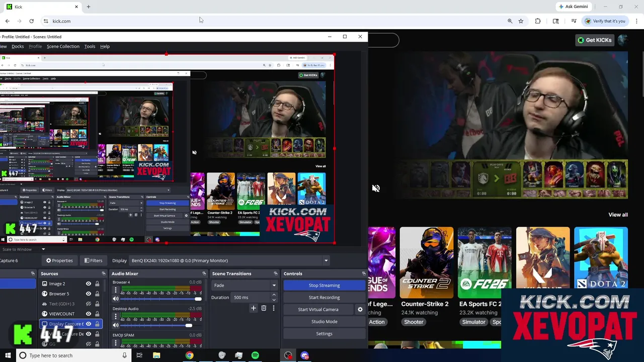The width and height of the screenshot is (644, 362).
Task: Lock the Image 2 source
Action: (x=97, y=284)
